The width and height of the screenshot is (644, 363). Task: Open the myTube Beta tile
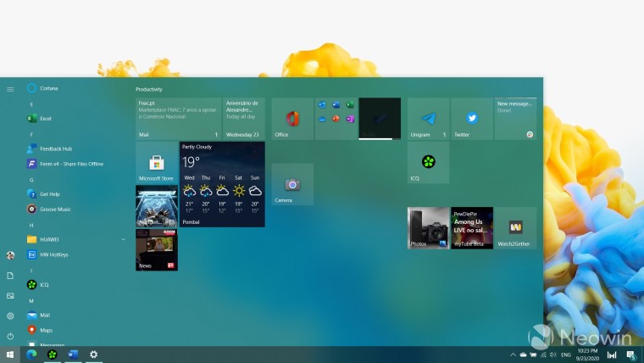click(x=472, y=228)
